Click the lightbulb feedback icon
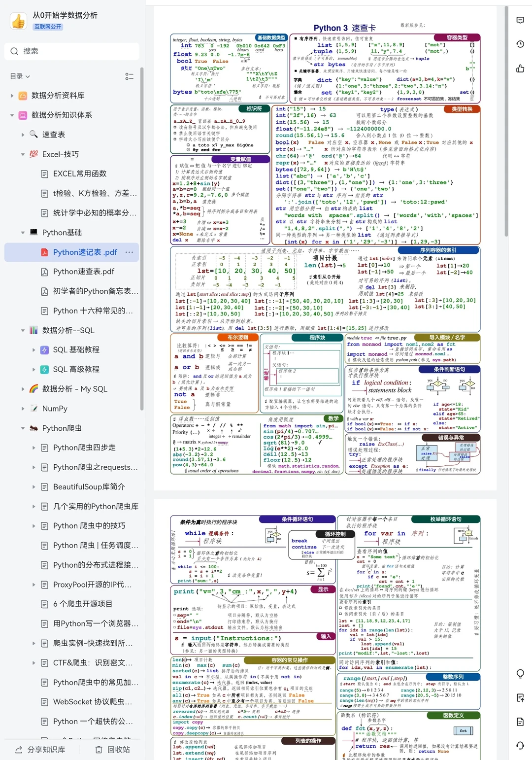This screenshot has width=532, height=760. pos(520,673)
